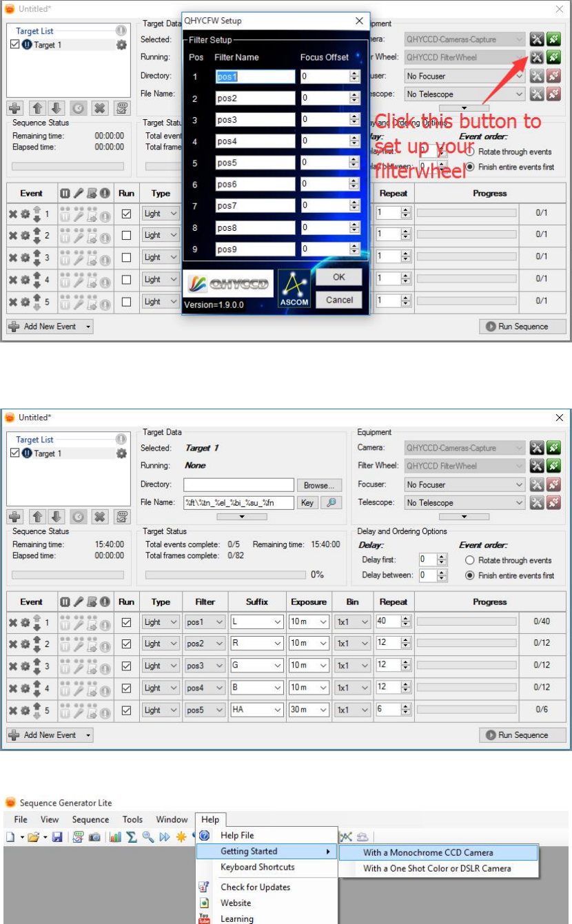Image resolution: width=572 pixels, height=924 pixels.
Task: Choose With a Monochrome CCD Camera
Action: [x=438, y=852]
